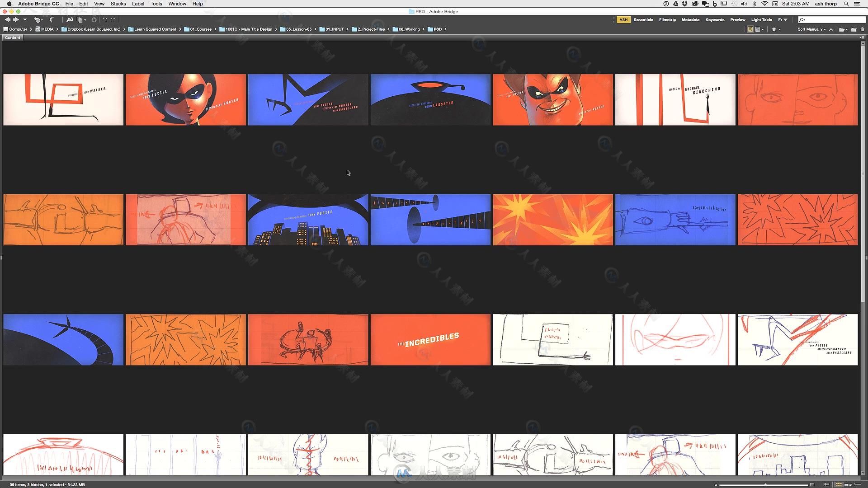This screenshot has height=488, width=868.
Task: Click the Open in Camera Raw icon
Action: 94,20
